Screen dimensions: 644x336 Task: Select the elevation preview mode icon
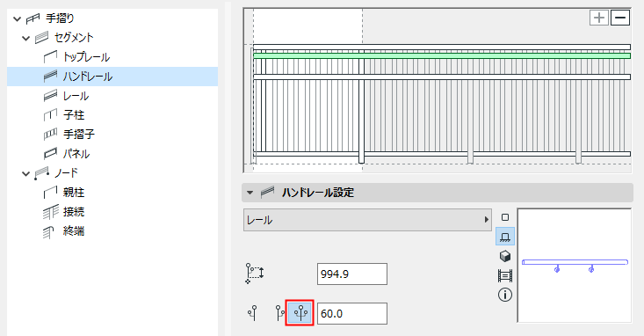(505, 237)
